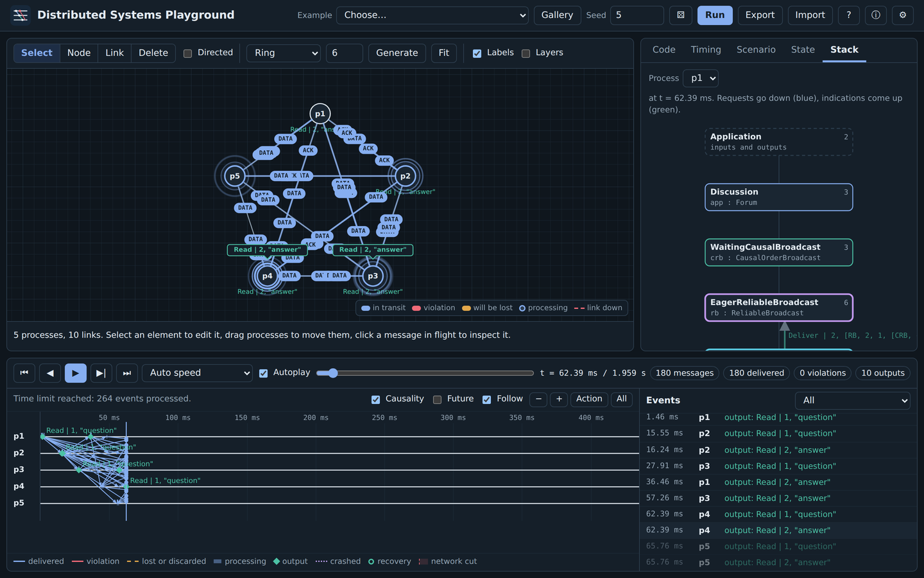Screen dimensions: 924x578
Task: Toggle the Layers checkbox
Action: pos(526,53)
